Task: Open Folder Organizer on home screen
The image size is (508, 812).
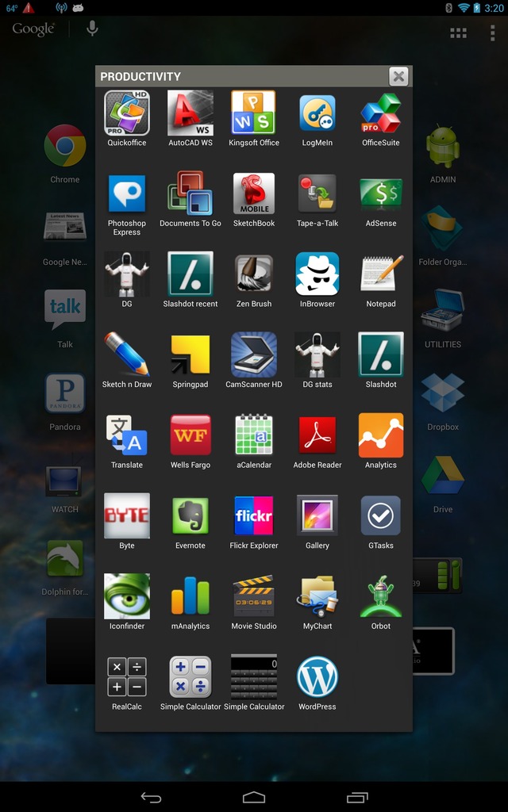Action: (x=443, y=228)
